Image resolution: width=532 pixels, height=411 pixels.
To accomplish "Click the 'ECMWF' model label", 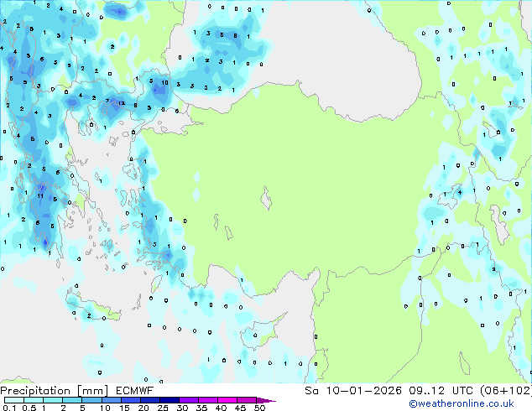I will (x=134, y=391).
